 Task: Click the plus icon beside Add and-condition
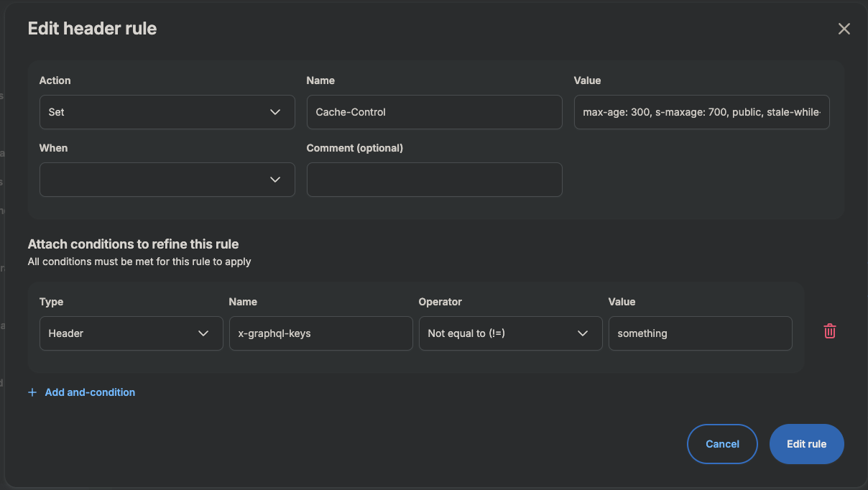pos(32,392)
